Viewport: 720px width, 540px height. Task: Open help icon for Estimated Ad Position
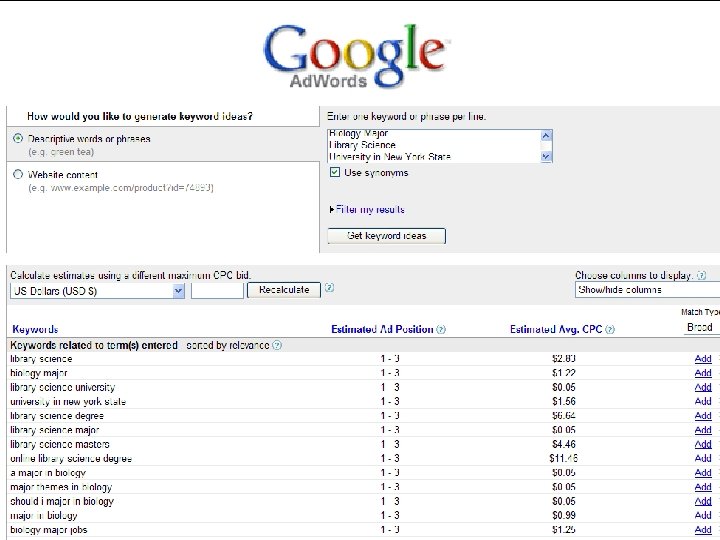441,329
